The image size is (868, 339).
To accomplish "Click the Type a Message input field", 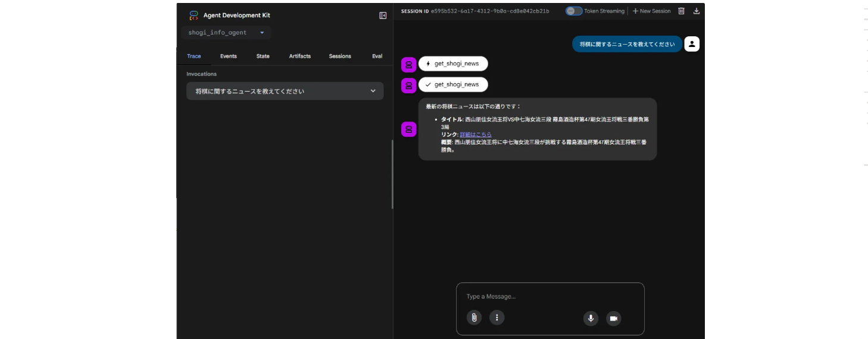I will click(x=549, y=296).
